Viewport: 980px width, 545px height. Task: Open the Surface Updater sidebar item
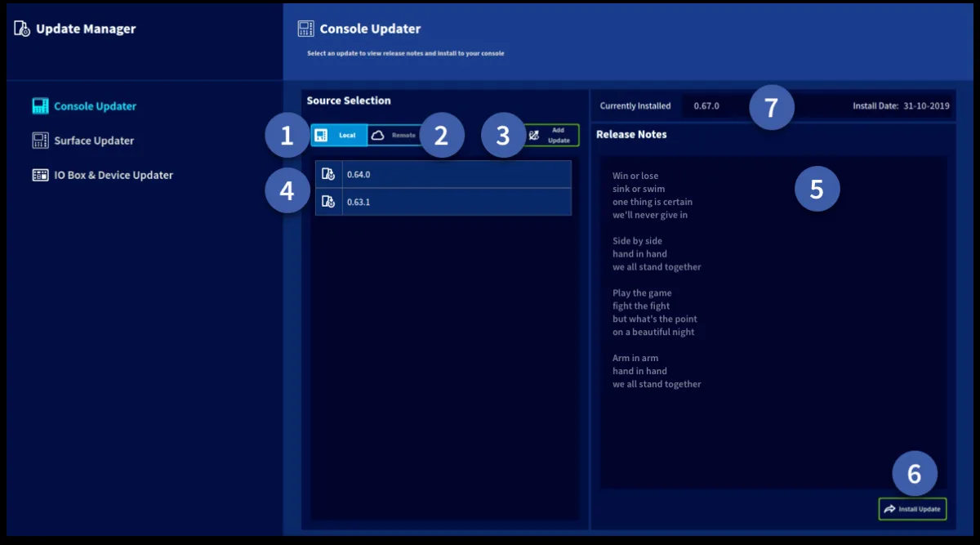pyautogui.click(x=82, y=141)
